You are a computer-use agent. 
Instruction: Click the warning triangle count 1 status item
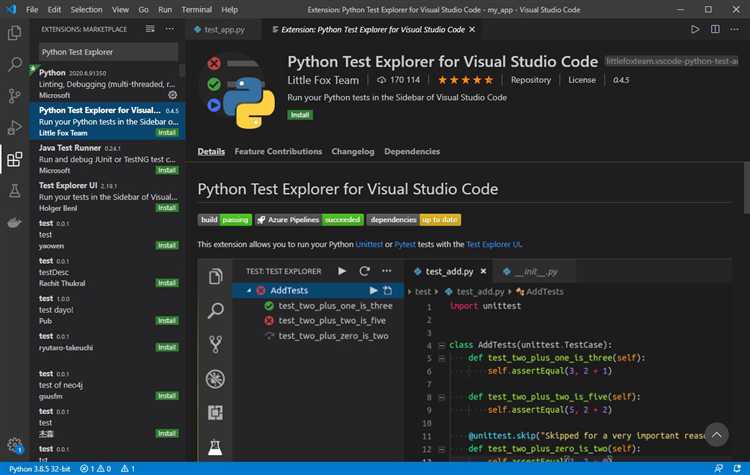[128, 469]
